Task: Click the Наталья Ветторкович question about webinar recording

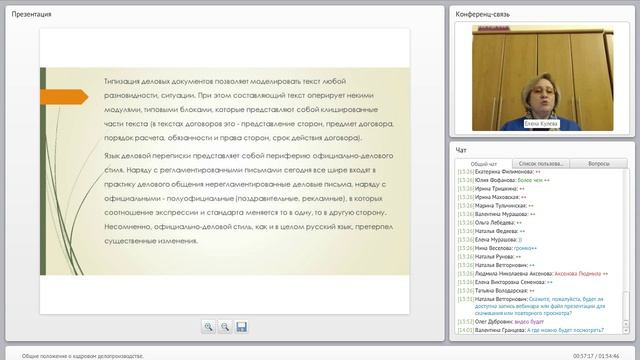Action: 531,306
